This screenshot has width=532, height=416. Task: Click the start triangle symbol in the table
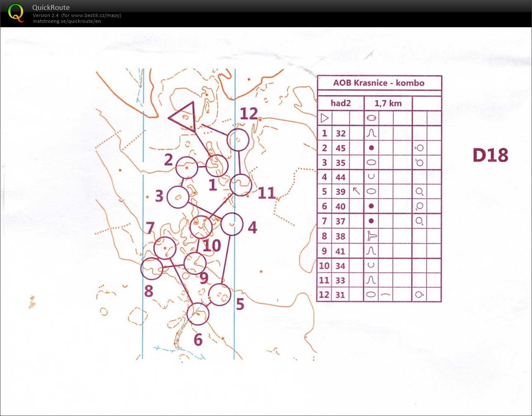tap(325, 118)
